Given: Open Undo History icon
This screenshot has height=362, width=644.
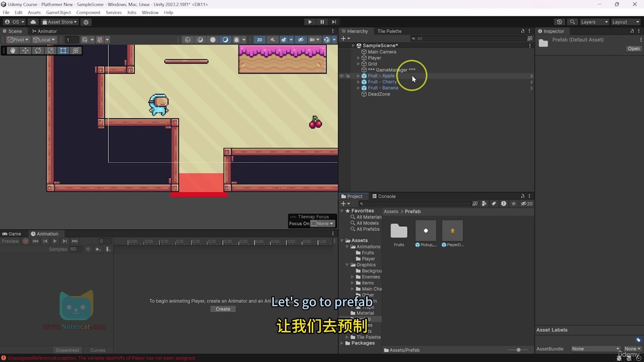Looking at the screenshot, I should pyautogui.click(x=559, y=22).
